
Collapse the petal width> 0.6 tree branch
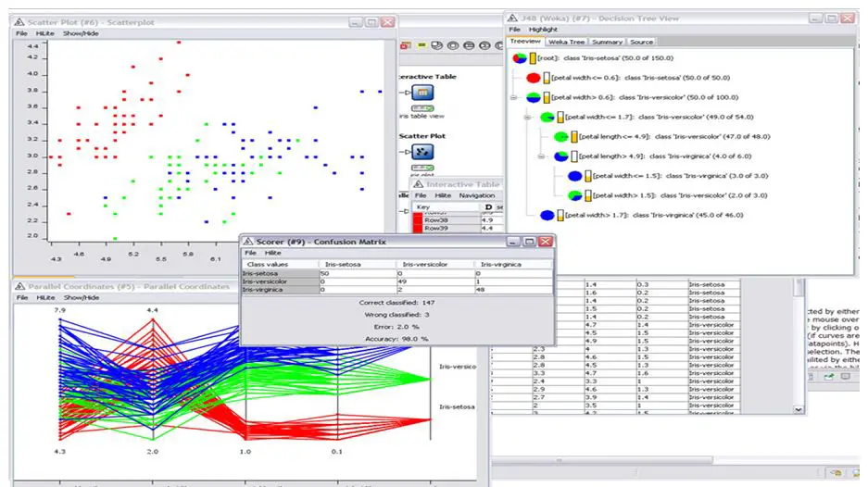coord(513,97)
